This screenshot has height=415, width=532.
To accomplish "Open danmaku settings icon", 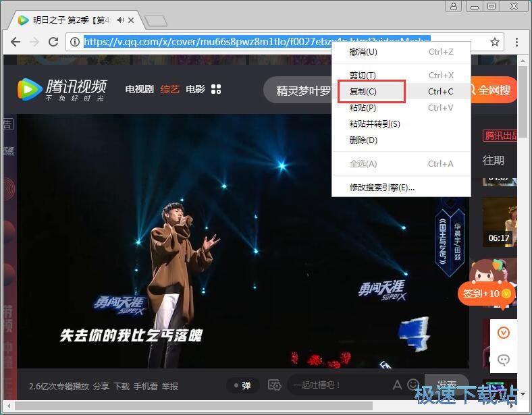I will pyautogui.click(x=274, y=385).
